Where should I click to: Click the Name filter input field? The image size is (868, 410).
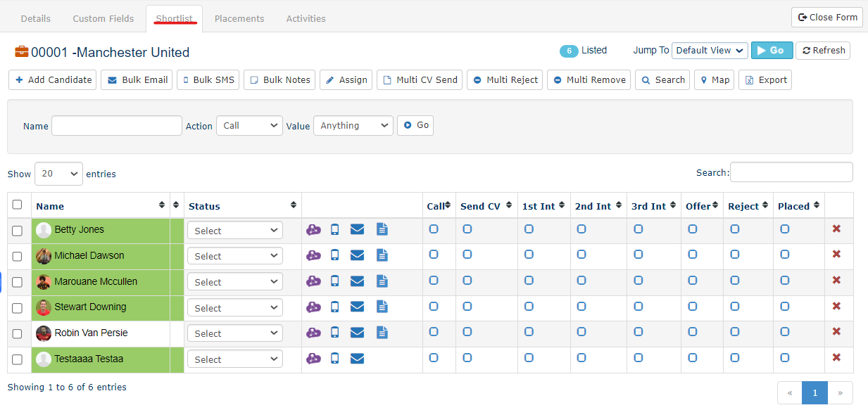(x=117, y=126)
